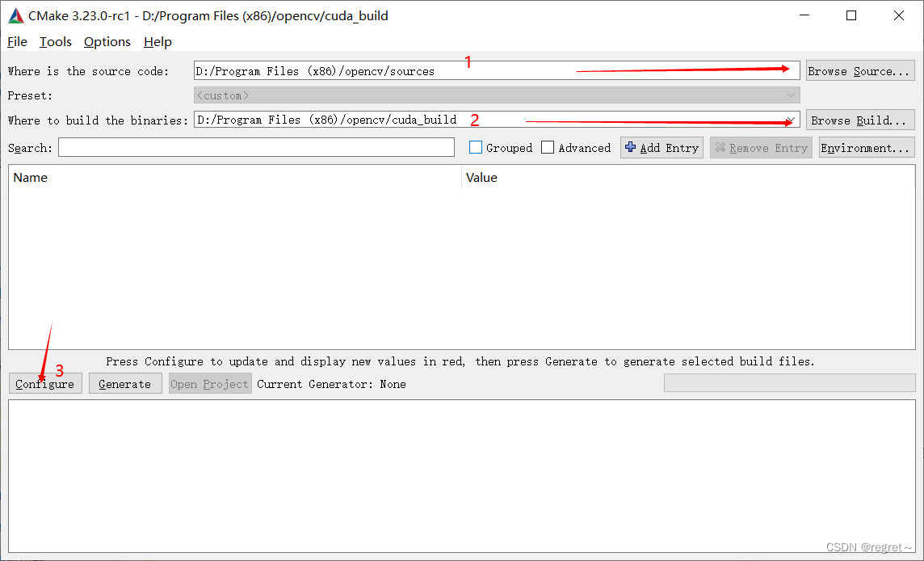
Task: Click the progress bar next to Current Generator
Action: pyautogui.click(x=790, y=383)
